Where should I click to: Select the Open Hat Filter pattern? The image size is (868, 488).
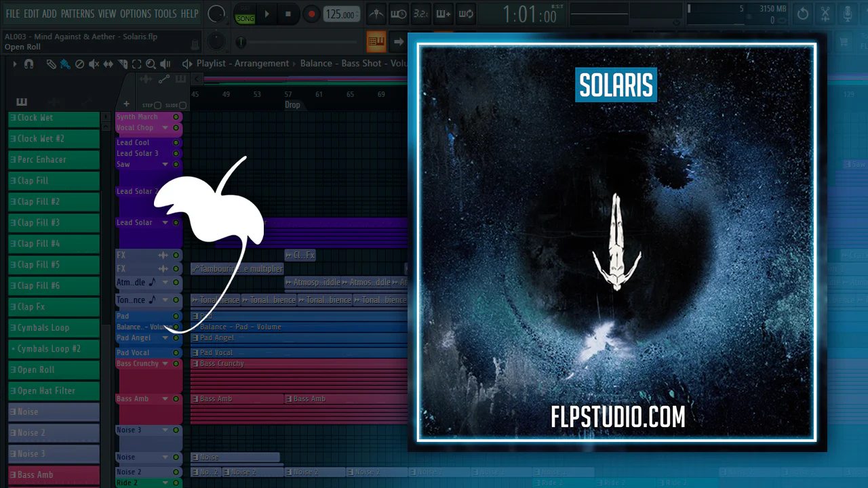click(54, 390)
